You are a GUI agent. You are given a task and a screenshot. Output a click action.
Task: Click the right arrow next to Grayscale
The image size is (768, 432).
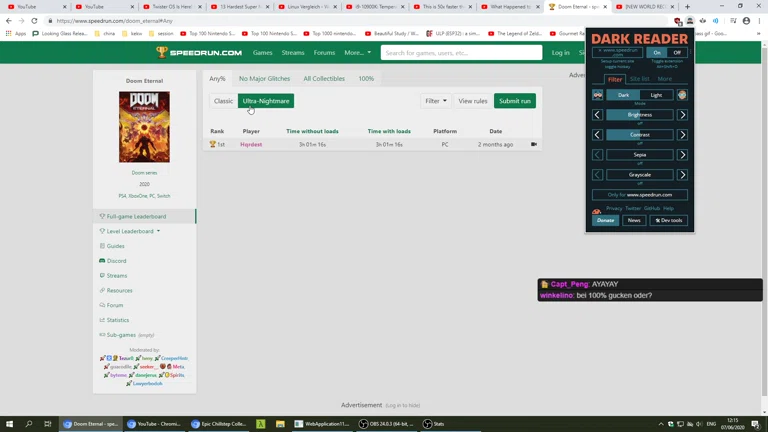(683, 175)
